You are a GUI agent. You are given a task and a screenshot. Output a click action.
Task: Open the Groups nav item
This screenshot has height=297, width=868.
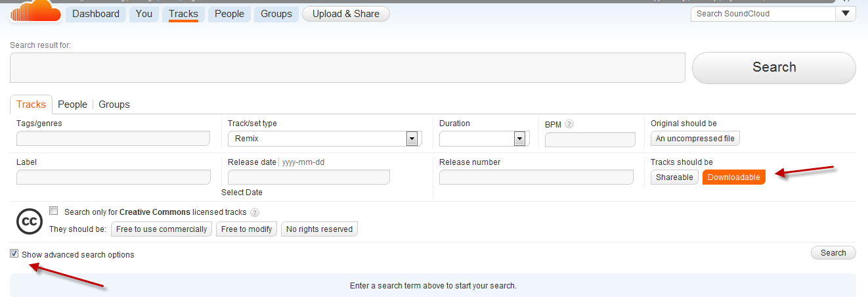coord(276,14)
